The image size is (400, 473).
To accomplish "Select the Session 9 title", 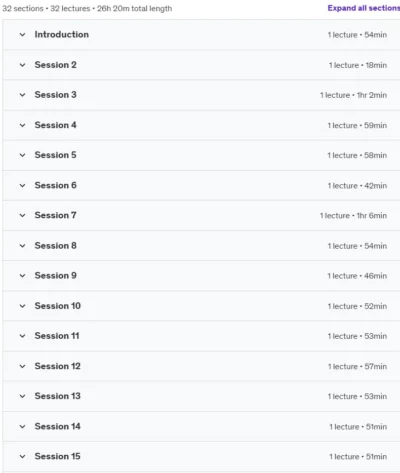I will pos(56,276).
